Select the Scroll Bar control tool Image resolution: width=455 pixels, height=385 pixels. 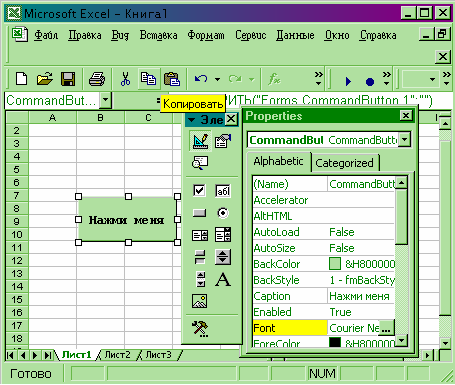[201, 279]
